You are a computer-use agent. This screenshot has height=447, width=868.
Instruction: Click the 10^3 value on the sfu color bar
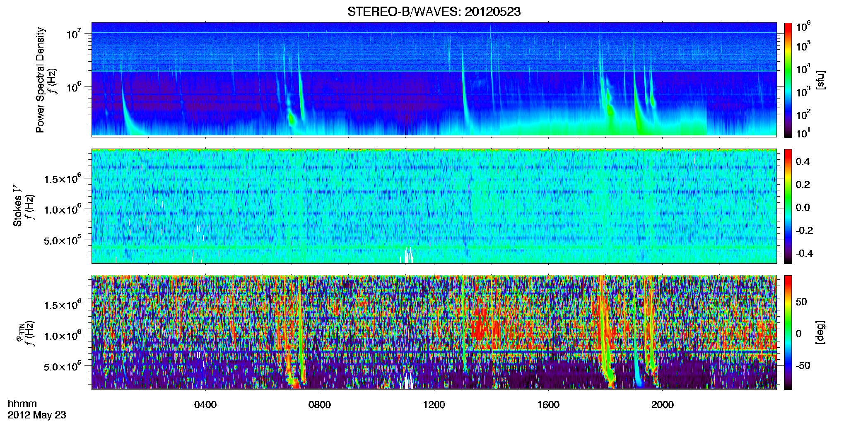click(x=803, y=91)
